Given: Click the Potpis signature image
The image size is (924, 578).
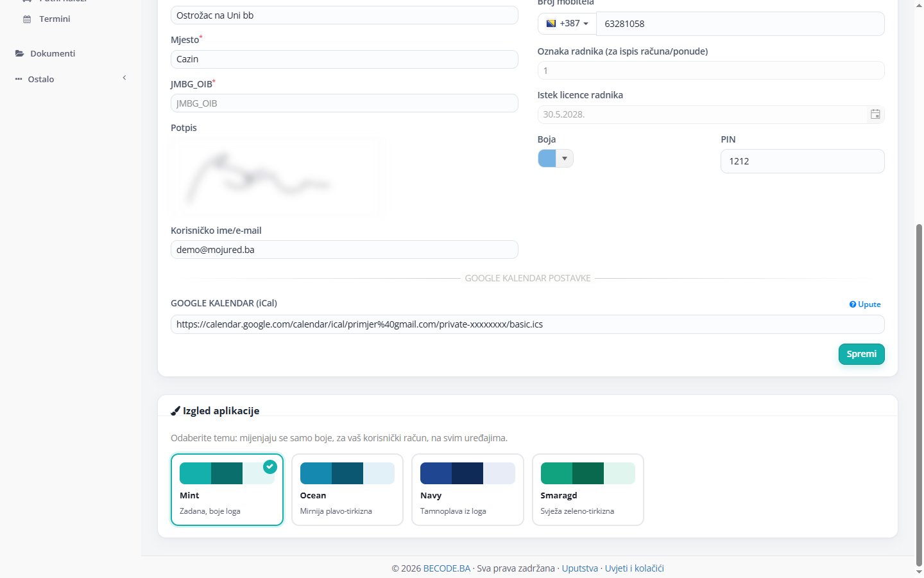Looking at the screenshot, I should pos(276,177).
